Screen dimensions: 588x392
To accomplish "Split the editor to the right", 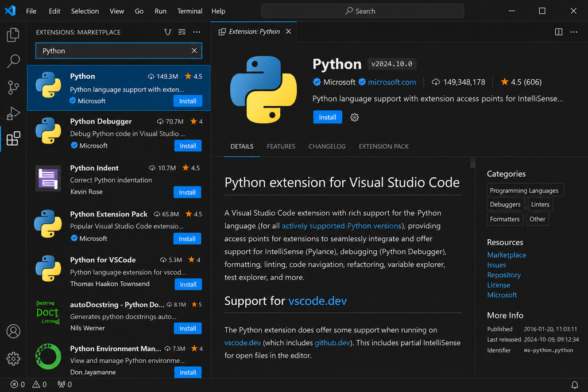I will [558, 32].
